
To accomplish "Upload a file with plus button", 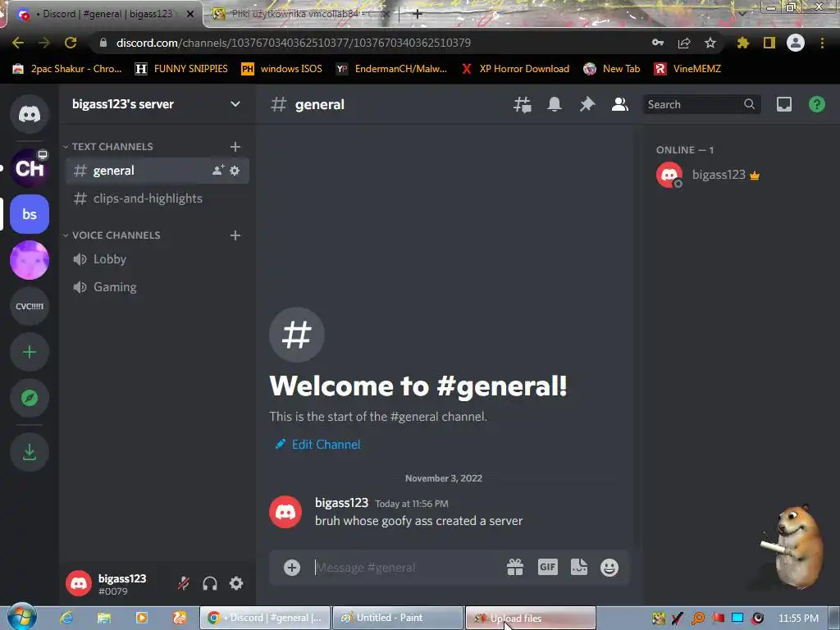I will point(292,568).
